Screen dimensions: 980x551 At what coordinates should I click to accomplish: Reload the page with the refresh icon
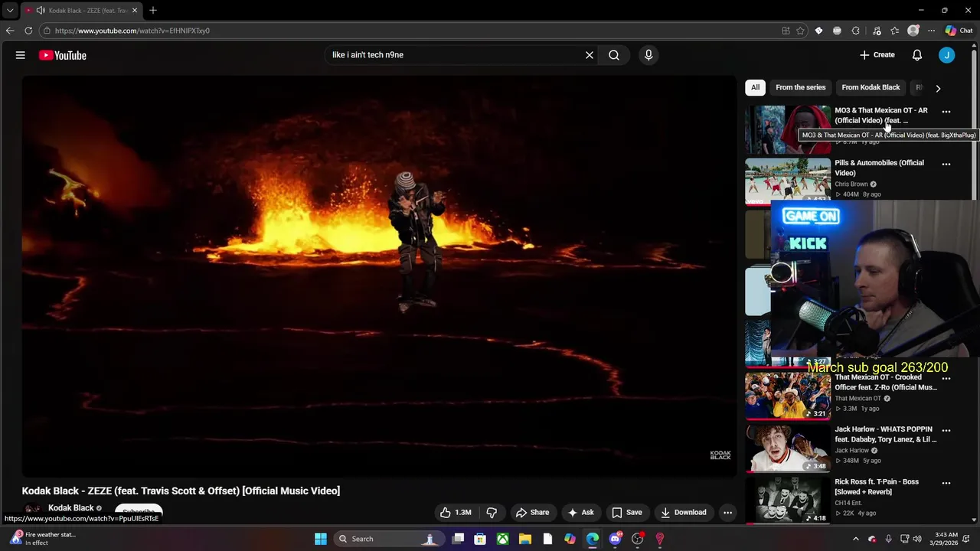[x=28, y=31]
